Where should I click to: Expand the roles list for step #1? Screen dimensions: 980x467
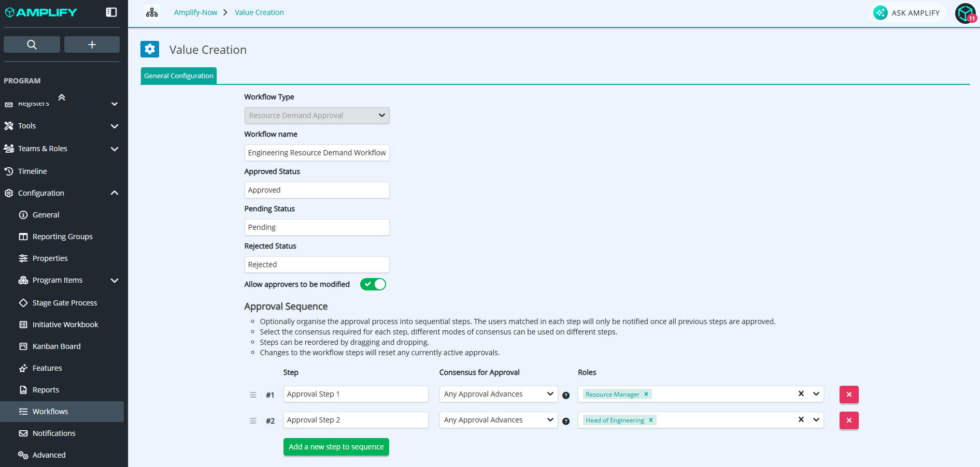(816, 393)
